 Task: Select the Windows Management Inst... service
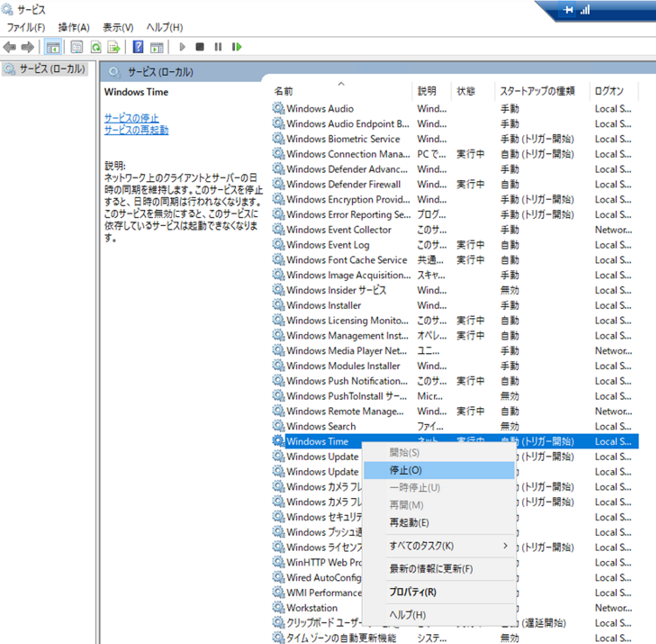455,335
